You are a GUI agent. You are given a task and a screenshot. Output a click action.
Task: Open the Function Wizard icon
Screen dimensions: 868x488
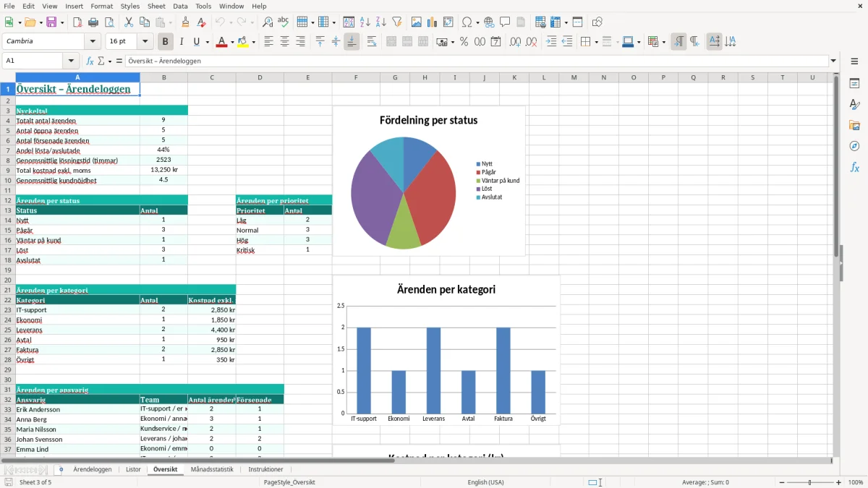[x=90, y=61]
